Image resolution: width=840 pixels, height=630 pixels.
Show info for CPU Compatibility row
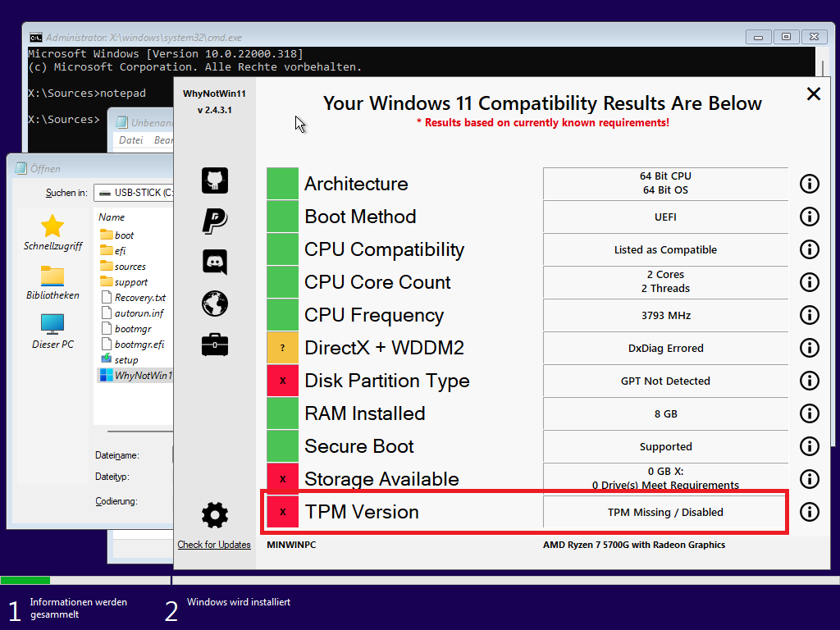pyautogui.click(x=810, y=249)
